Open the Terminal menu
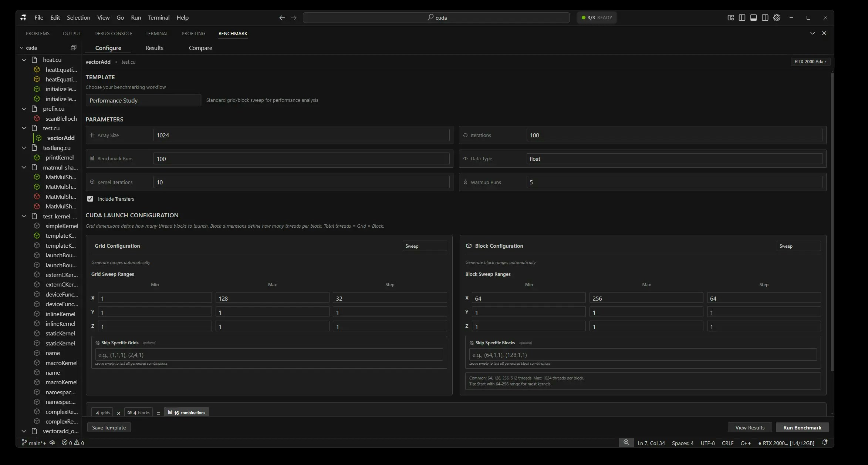The width and height of the screenshot is (868, 465). coord(158,17)
